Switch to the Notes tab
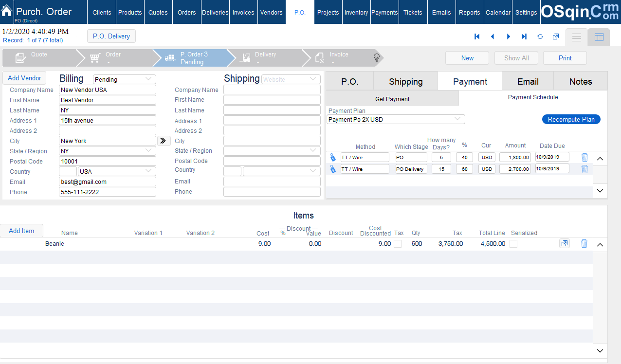 click(x=581, y=81)
